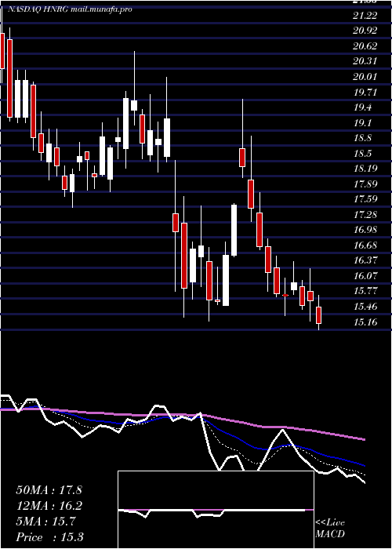Select the 20.01 price axis label
The height and width of the screenshot is (549, 392).
[x=365, y=77]
